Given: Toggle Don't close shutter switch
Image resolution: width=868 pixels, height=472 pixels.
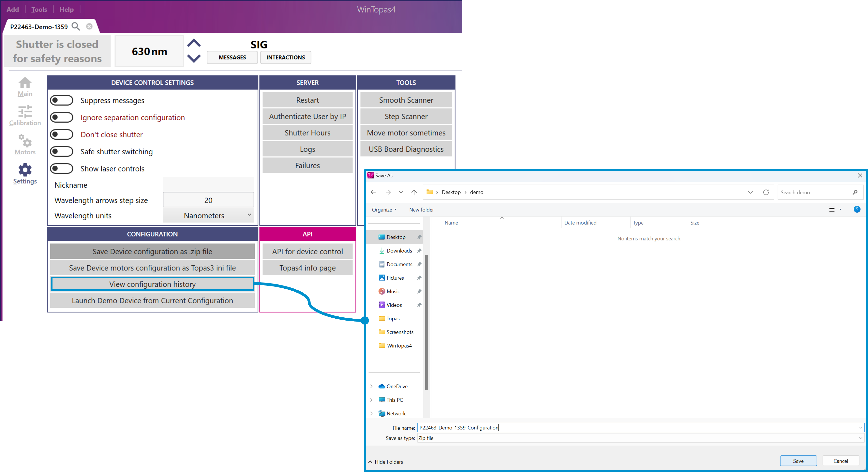Looking at the screenshot, I should [61, 134].
